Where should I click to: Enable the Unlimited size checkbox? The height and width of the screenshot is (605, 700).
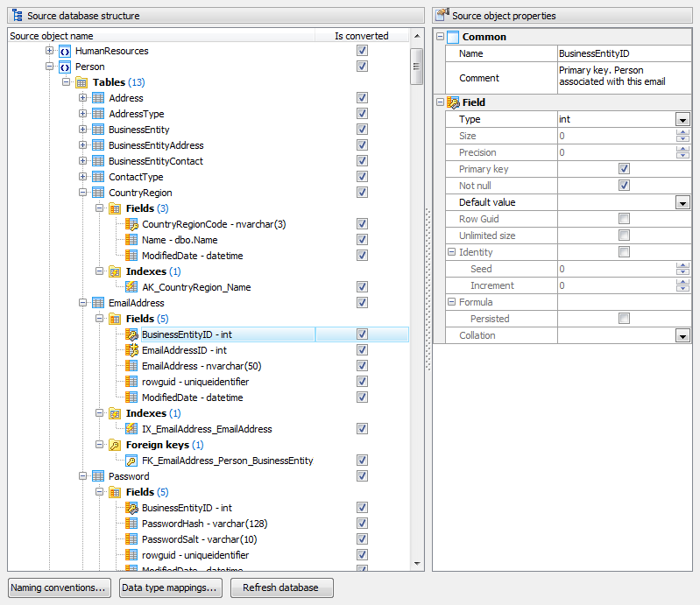coord(624,236)
